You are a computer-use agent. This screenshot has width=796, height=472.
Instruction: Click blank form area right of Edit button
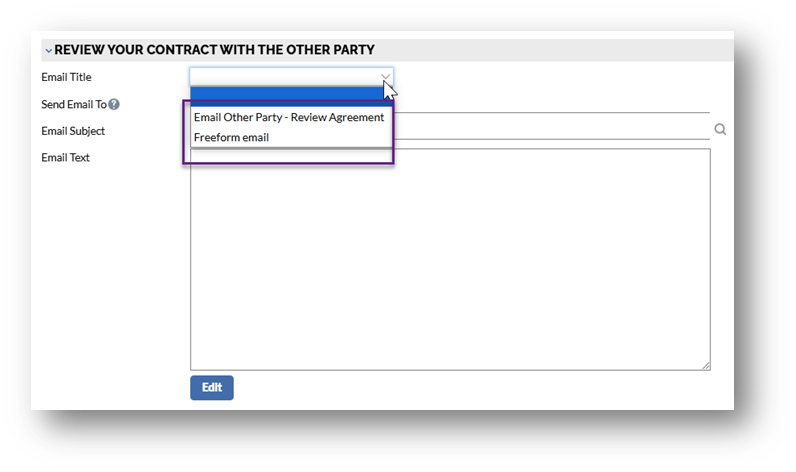coord(450,388)
